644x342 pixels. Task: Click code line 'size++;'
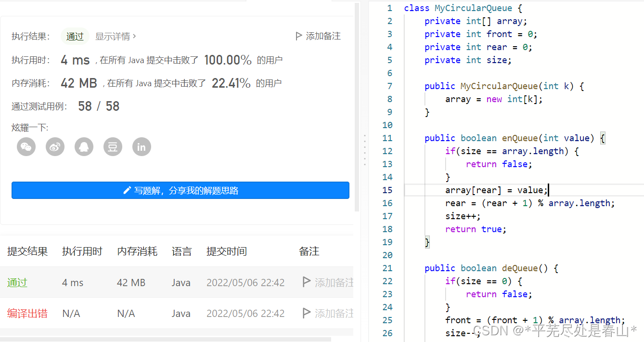[x=463, y=216]
